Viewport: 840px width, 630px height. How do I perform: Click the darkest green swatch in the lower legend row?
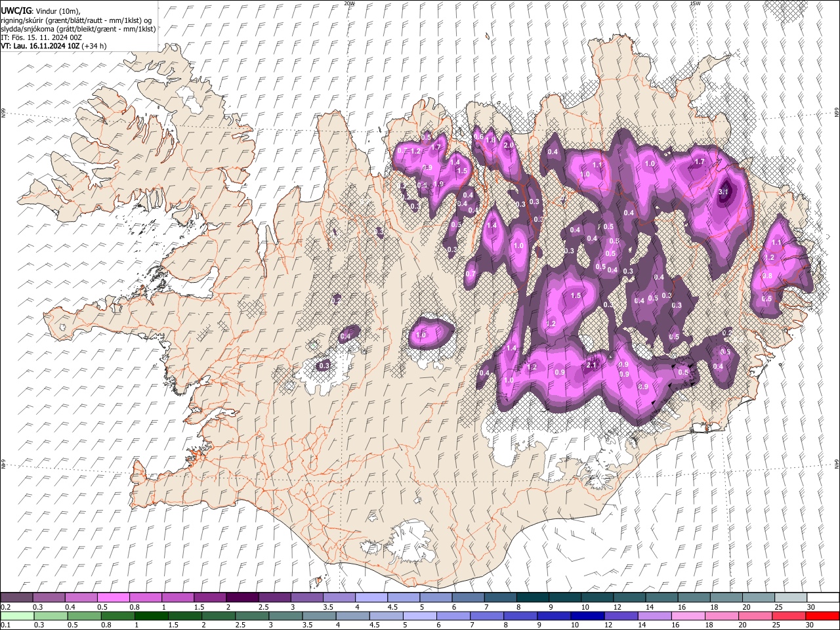click(151, 616)
